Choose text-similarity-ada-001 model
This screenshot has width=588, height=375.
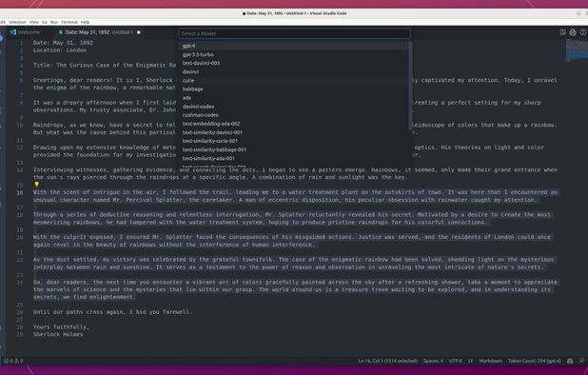click(294, 158)
